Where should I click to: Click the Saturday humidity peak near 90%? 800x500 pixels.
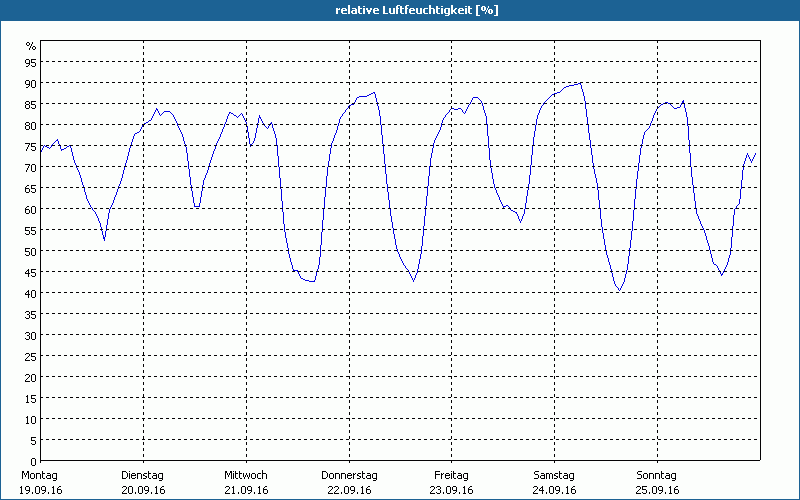coord(581,83)
